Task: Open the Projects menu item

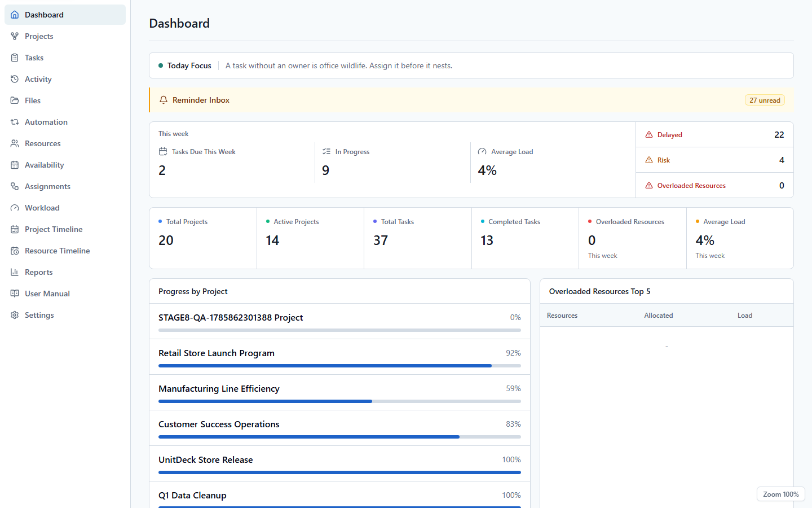Action: [x=65, y=36]
